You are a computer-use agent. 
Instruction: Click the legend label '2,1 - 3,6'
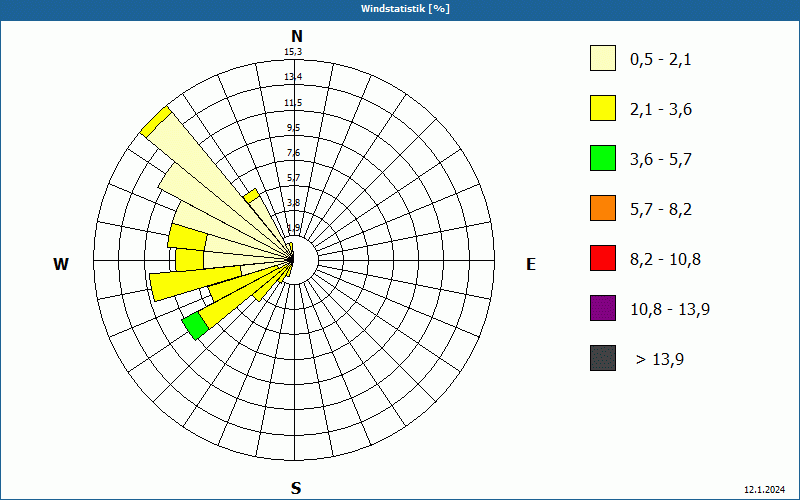click(661, 110)
